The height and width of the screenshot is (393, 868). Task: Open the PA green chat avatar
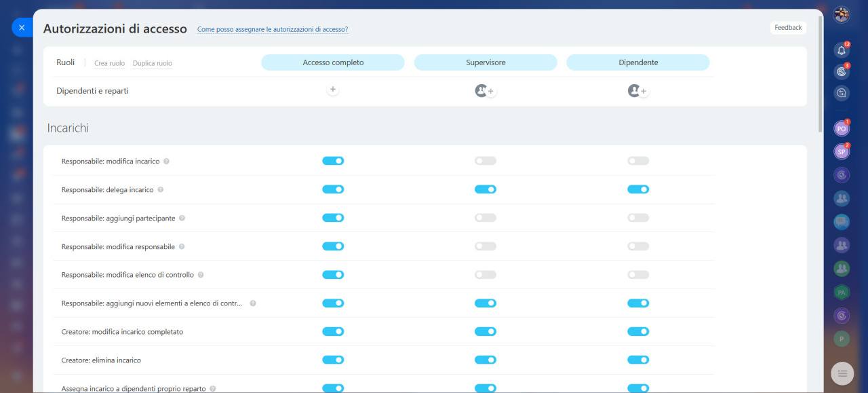[x=842, y=292]
